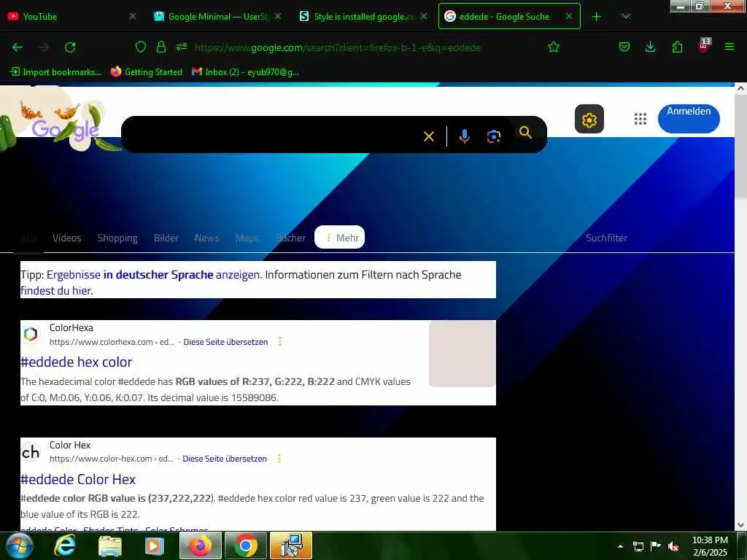Click the muted volume tray icon
The width and height of the screenshot is (747, 560).
(x=673, y=546)
